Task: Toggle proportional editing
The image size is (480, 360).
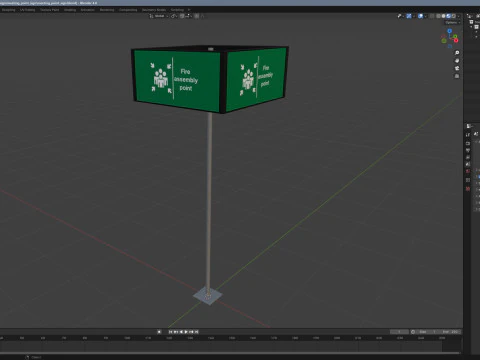Action: pyautogui.click(x=196, y=16)
